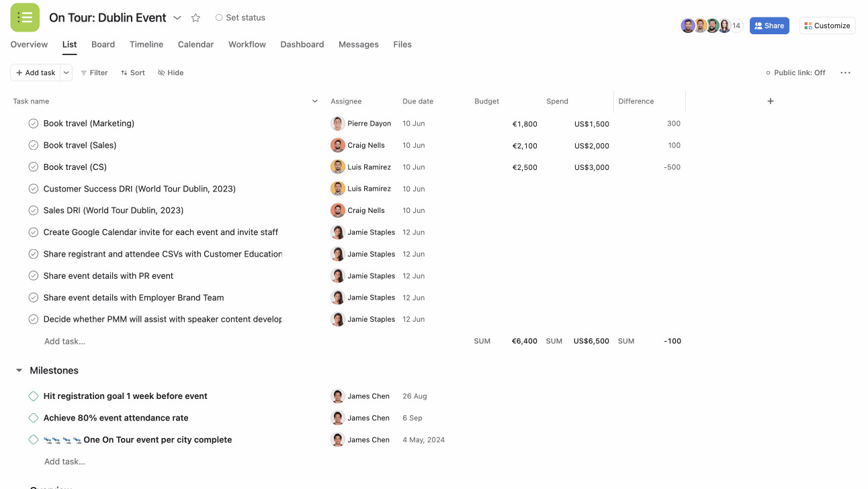The image size is (868, 489).
Task: Open the project title dropdown next to Dublin Event
Action: pyautogui.click(x=177, y=18)
